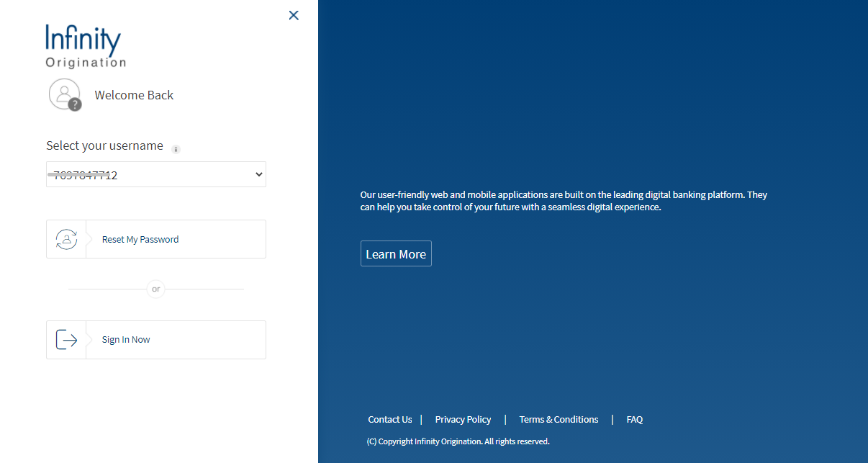Screen dimensions: 868x463
Task: Click the Welcome Back heading
Action: click(x=134, y=95)
